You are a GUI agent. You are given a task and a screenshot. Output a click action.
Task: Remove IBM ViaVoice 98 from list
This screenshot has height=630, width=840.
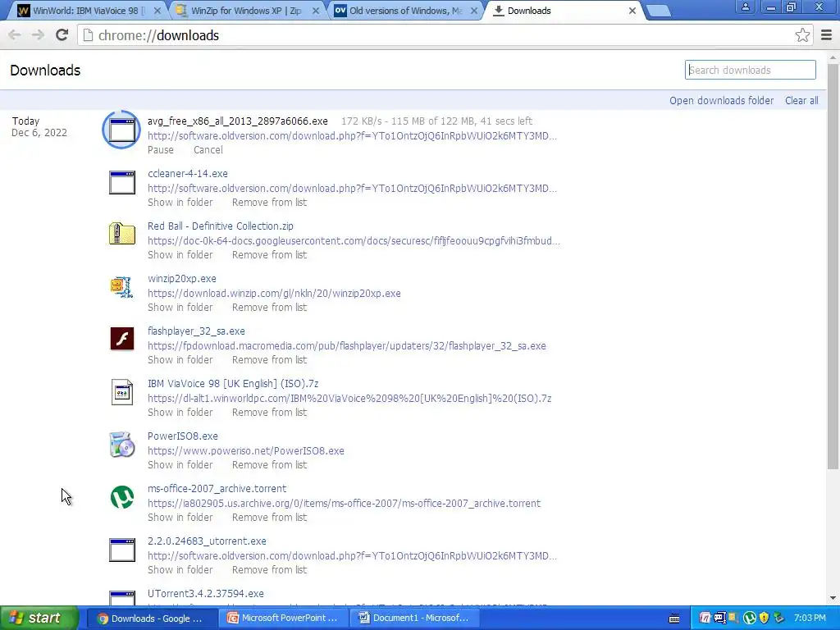[269, 413]
